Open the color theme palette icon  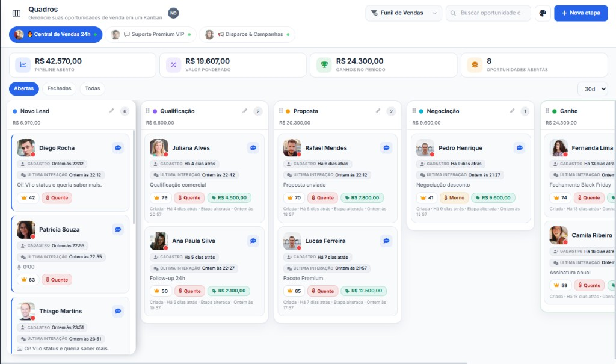543,13
